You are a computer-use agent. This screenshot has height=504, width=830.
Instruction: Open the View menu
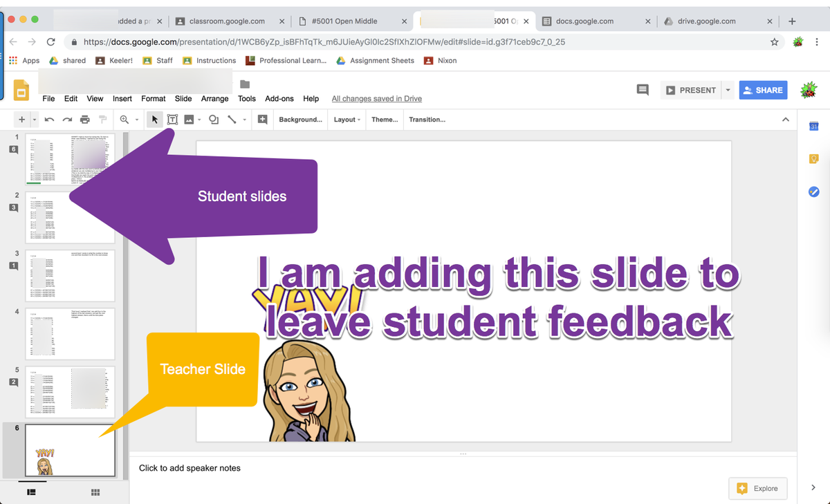pyautogui.click(x=95, y=99)
